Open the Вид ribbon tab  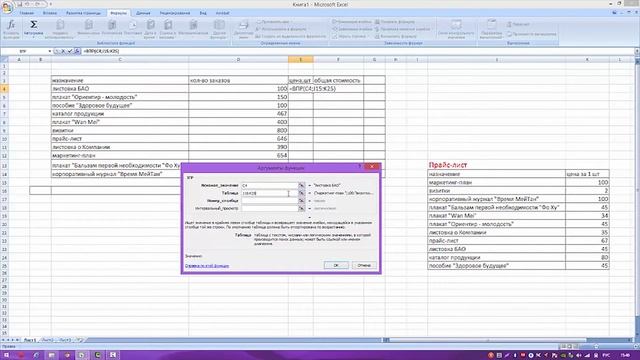[203, 13]
